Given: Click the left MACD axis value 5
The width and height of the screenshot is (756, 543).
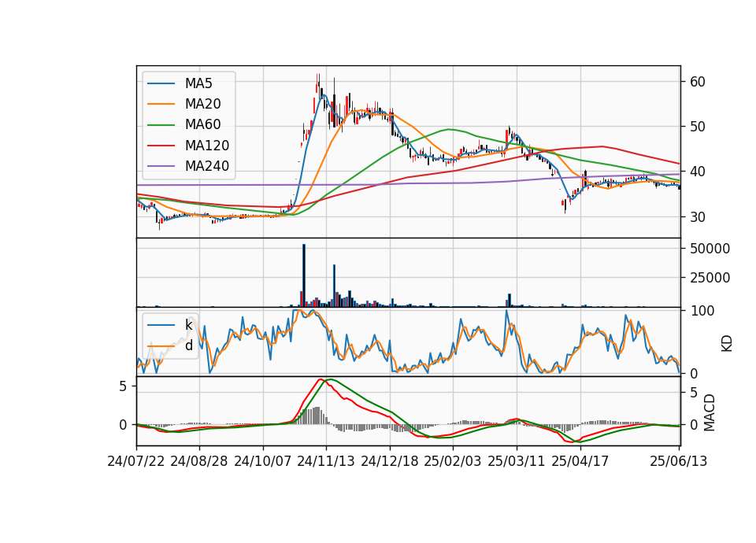Looking at the screenshot, I should tap(123, 386).
